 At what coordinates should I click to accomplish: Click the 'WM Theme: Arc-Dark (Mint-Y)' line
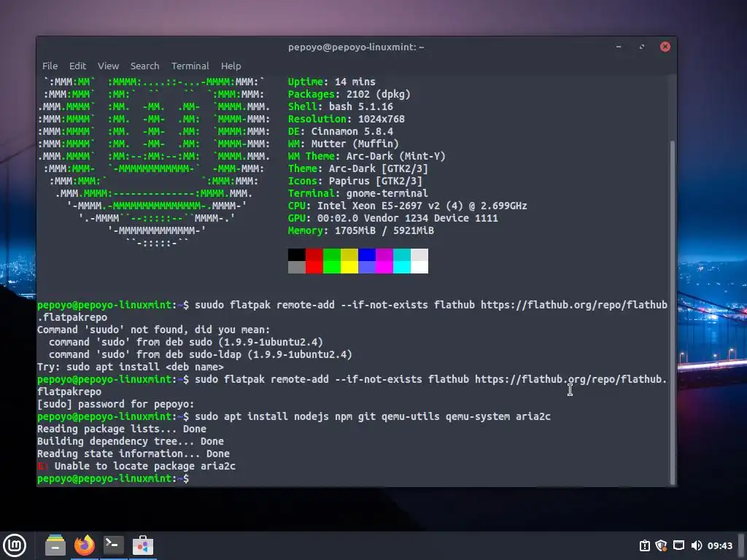click(367, 156)
